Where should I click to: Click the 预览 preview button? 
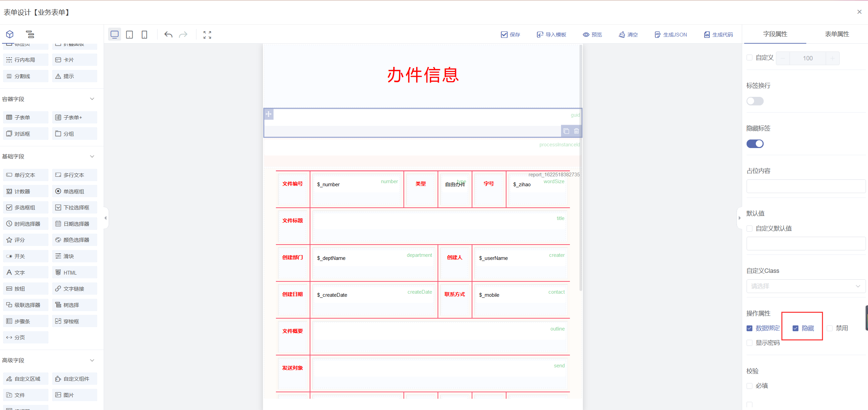click(592, 34)
